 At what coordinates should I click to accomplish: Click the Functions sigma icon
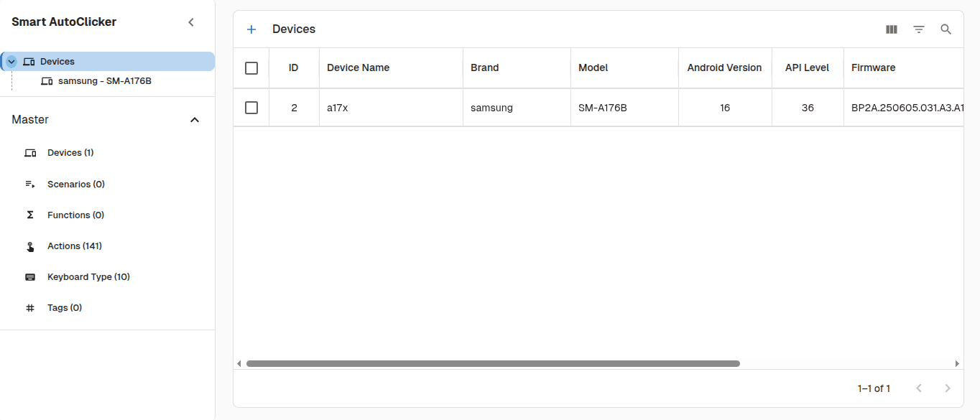point(30,215)
